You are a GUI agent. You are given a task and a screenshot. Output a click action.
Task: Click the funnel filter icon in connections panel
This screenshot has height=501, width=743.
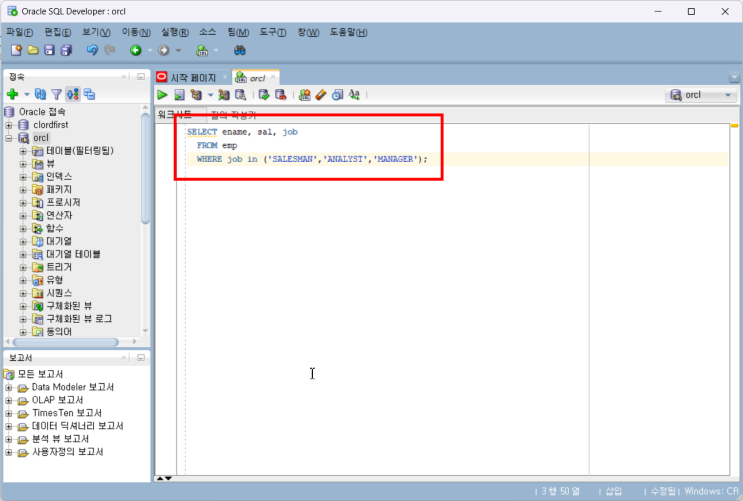click(56, 94)
